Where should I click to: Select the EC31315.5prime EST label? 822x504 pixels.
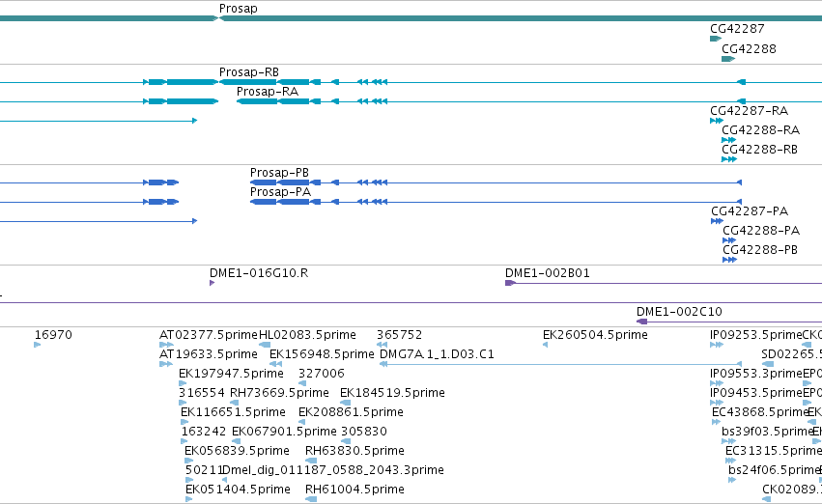(774, 452)
